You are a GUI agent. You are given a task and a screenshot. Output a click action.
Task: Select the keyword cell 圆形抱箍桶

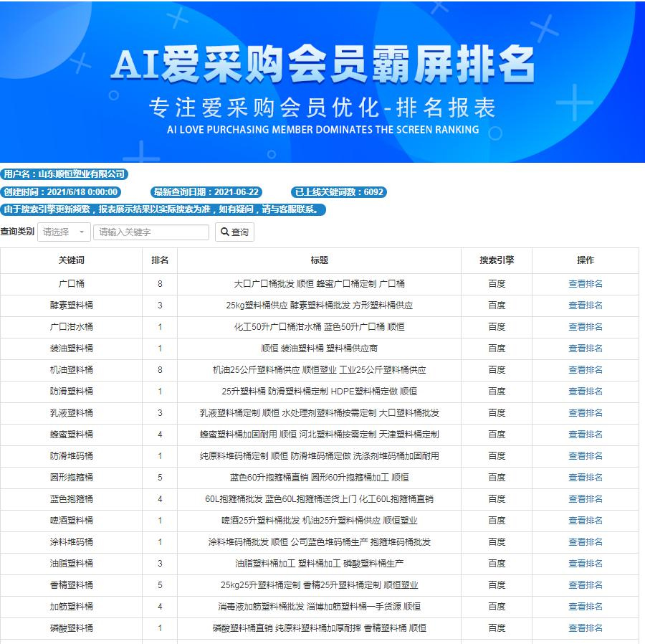[71, 478]
